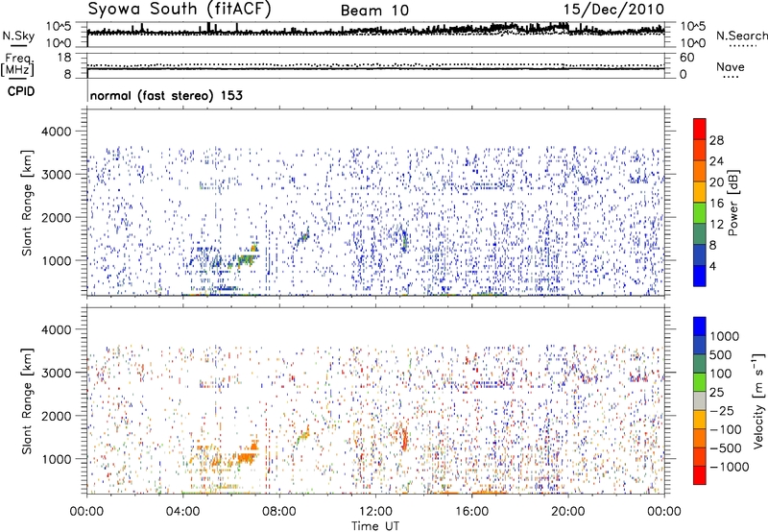The width and height of the screenshot is (768, 532).
Task: Click the "3000" tick of the velocity panel
Action: (57, 373)
